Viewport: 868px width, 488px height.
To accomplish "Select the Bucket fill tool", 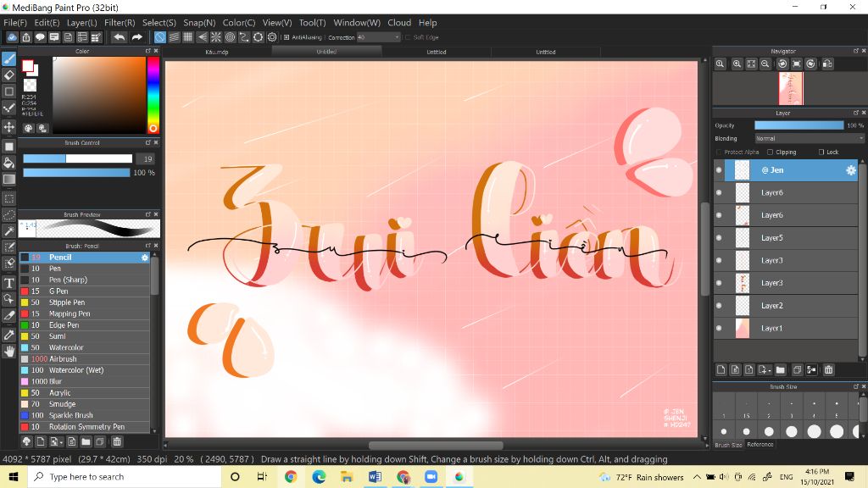I will pyautogui.click(x=8, y=163).
